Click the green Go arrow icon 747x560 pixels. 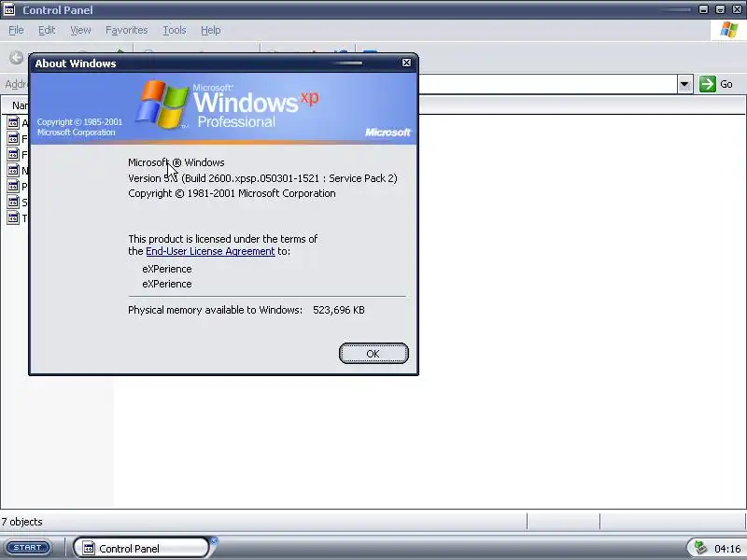[x=708, y=84]
